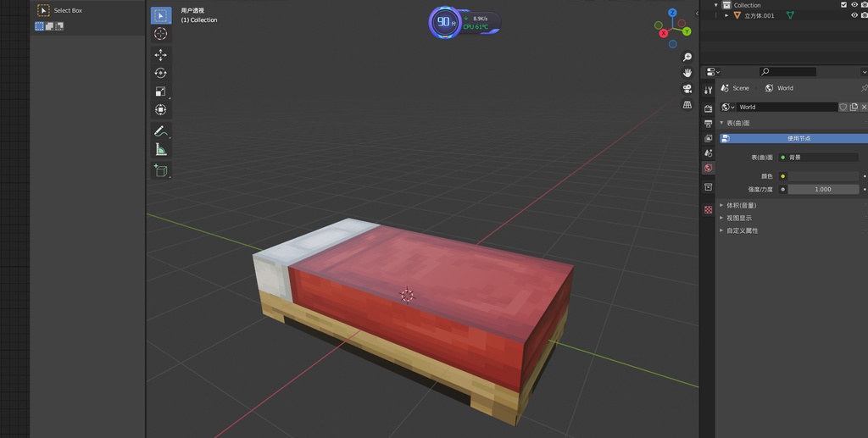This screenshot has height=438, width=868.
Task: Set selection mode to Set New
Action: [39, 26]
